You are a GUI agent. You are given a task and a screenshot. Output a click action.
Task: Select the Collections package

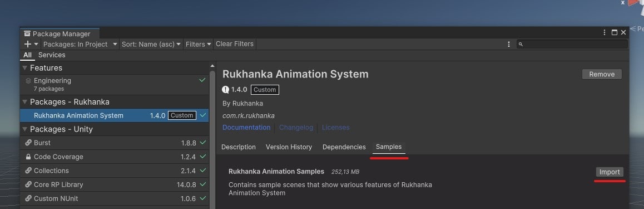115,171
